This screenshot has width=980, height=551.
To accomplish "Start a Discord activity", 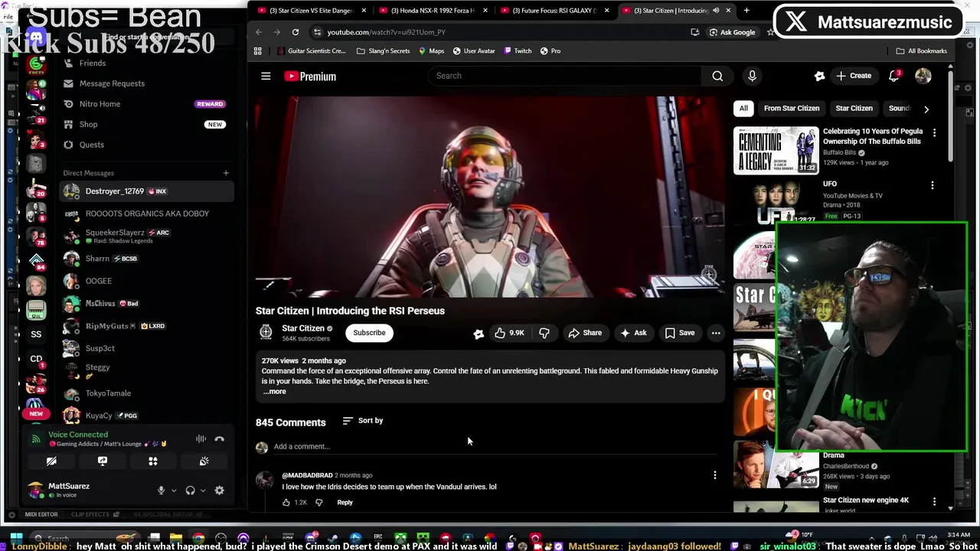I will (x=153, y=461).
